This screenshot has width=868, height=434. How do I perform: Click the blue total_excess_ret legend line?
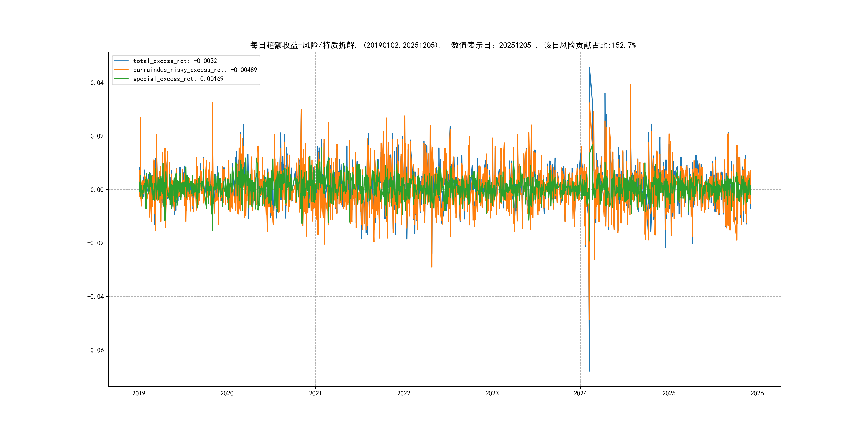(121, 61)
